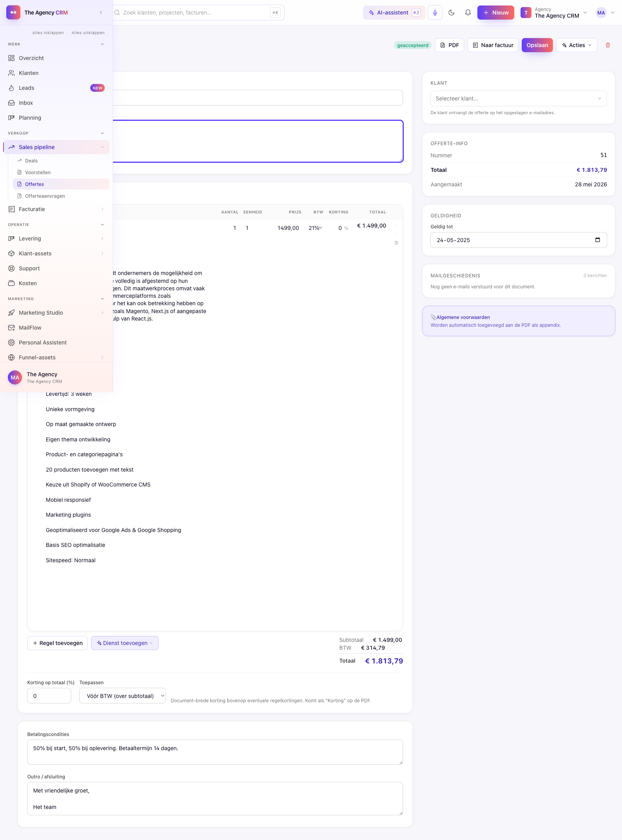Select Voorstellen under Sales pipeline
The height and width of the screenshot is (840, 622).
[x=61, y=172]
